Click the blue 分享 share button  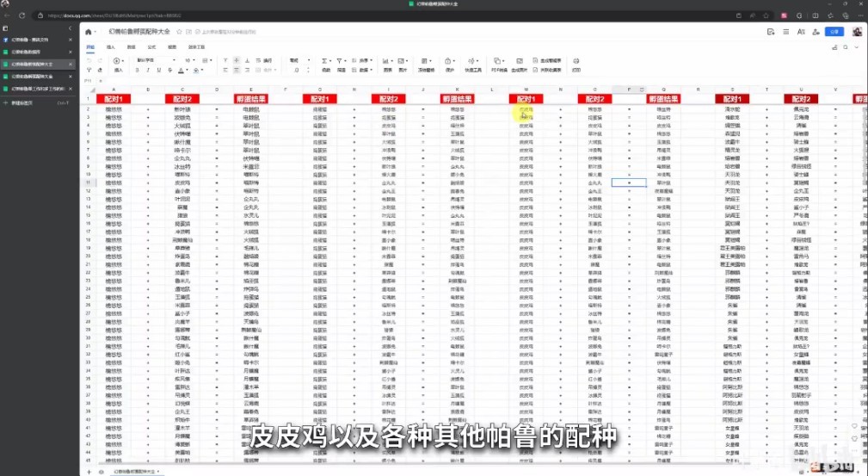click(833, 32)
